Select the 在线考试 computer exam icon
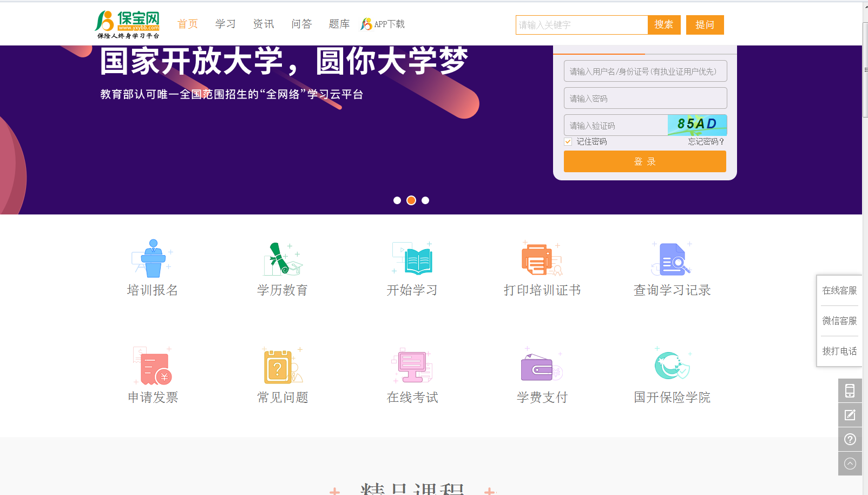Viewport: 868px width, 495px height. (x=412, y=367)
